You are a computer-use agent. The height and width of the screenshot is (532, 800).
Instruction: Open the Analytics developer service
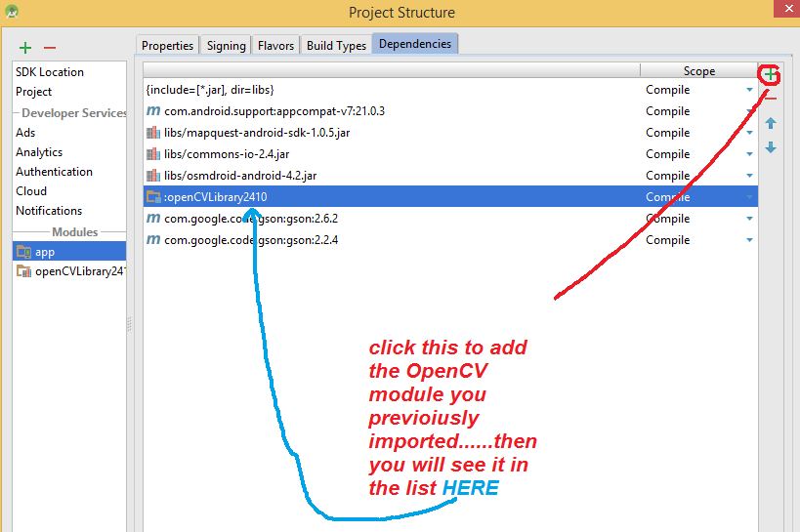coord(39,152)
